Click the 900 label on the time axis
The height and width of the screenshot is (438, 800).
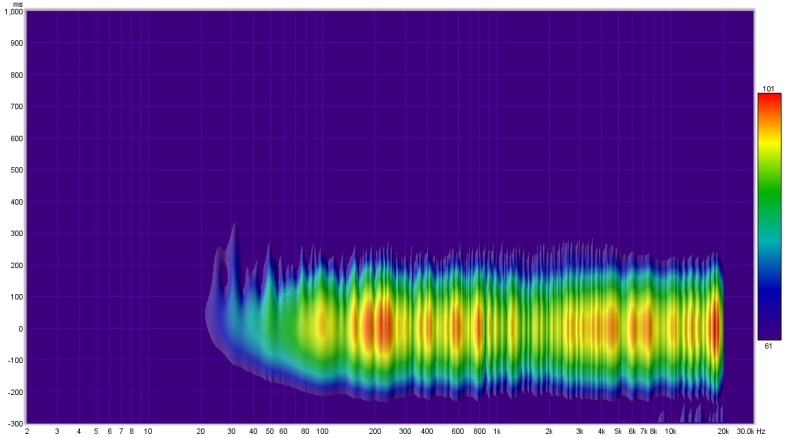tap(17, 43)
